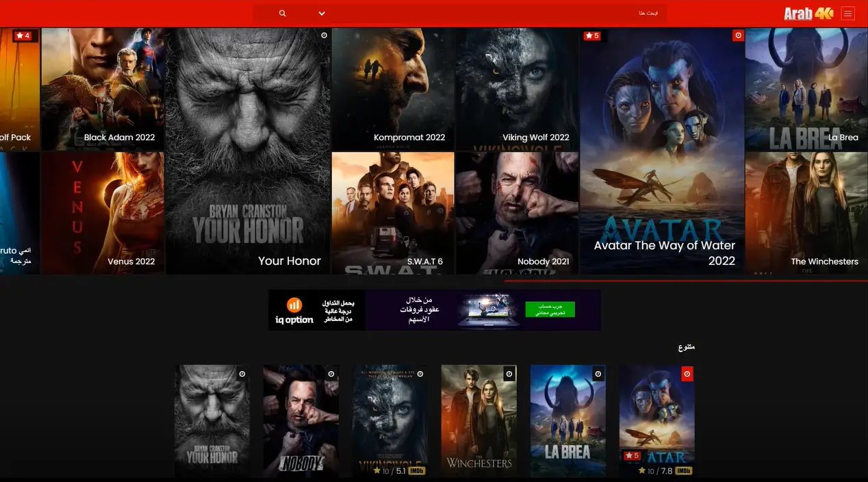Screen dimensions: 868x482
Task: Click the Arab 4K site logo
Action: pyautogui.click(x=808, y=14)
